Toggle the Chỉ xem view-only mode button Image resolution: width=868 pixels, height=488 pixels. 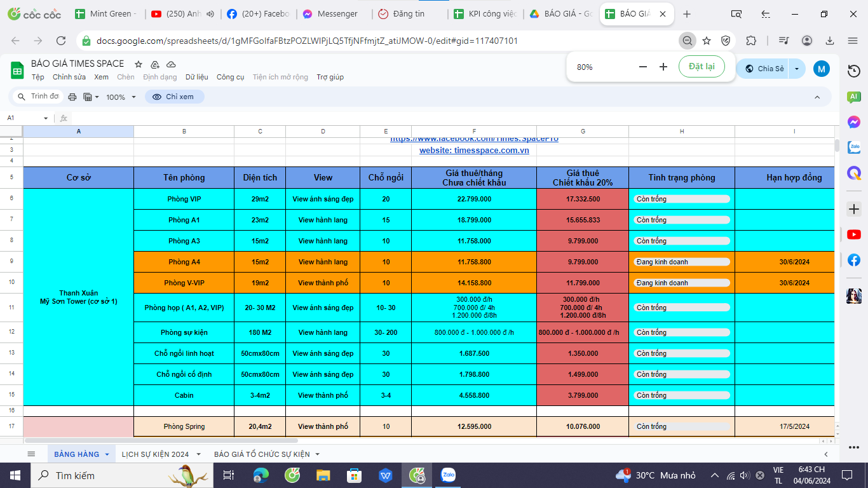[x=174, y=97]
